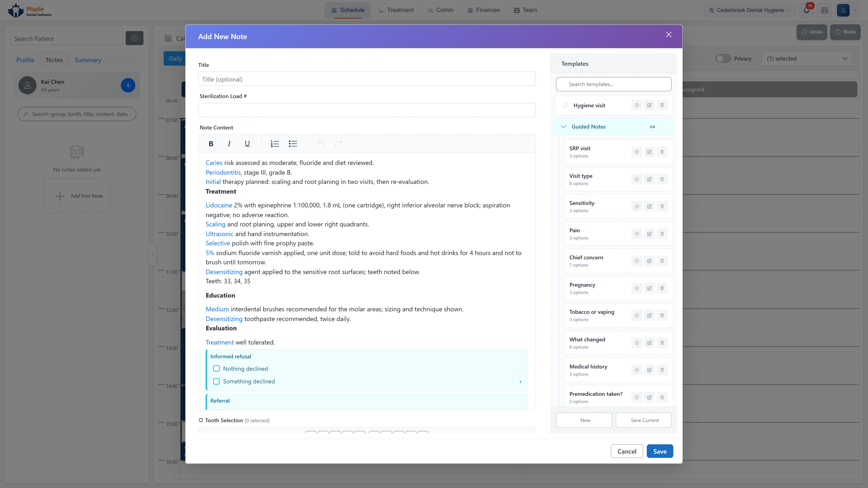Open the Treatment menu tab
Image resolution: width=868 pixels, height=488 pixels.
(396, 10)
